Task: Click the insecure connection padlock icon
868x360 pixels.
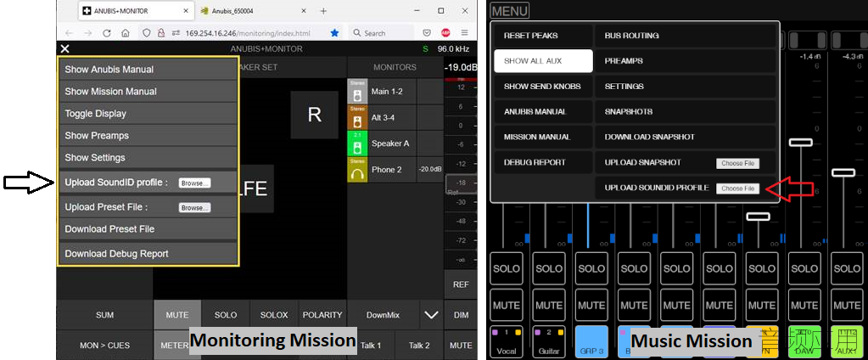Action: click(x=160, y=33)
